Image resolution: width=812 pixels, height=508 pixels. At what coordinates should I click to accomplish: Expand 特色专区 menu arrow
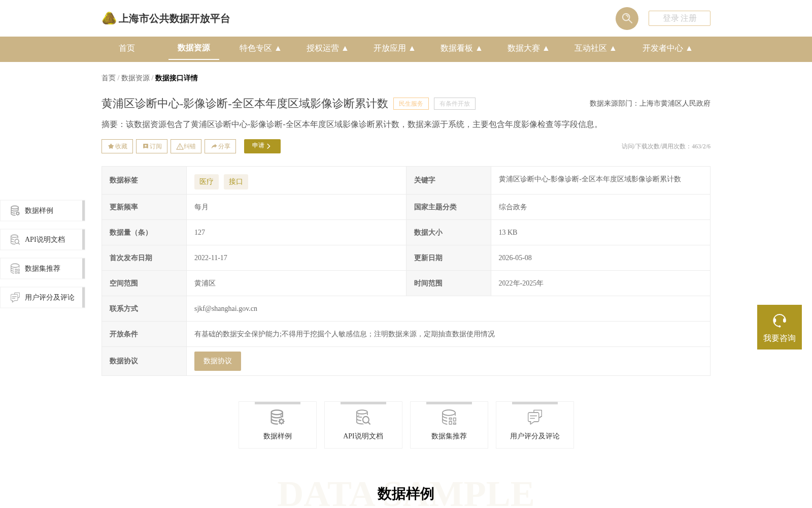pos(278,48)
